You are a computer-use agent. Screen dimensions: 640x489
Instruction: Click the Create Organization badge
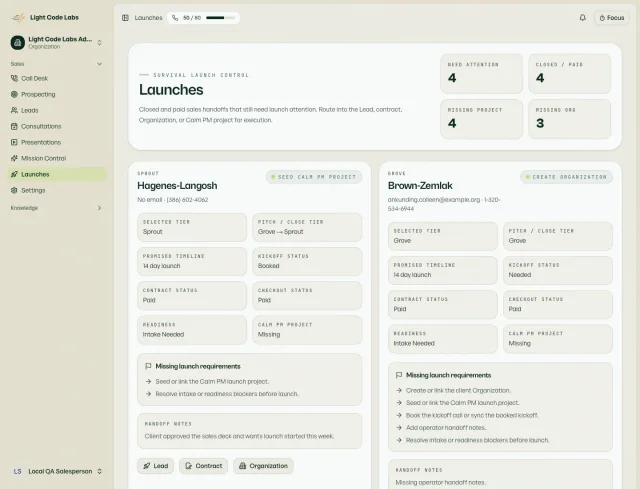(567, 177)
